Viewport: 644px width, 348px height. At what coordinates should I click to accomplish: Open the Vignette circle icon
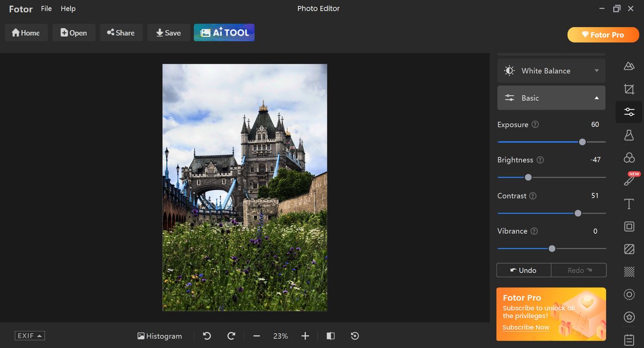click(x=629, y=295)
